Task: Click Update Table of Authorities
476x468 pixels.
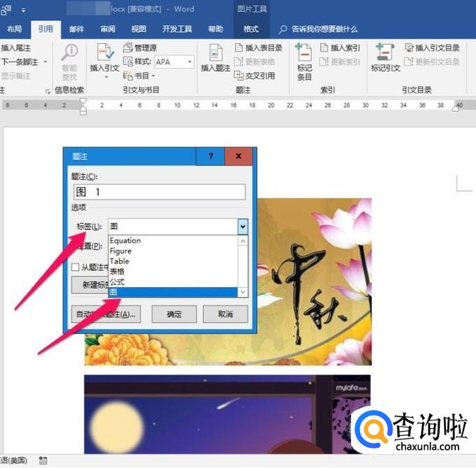Action: pos(431,61)
